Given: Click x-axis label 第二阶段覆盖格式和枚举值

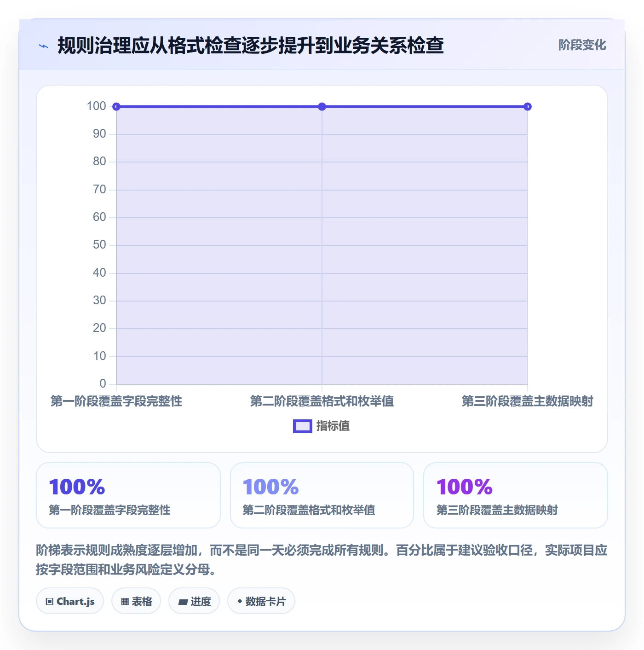Looking at the screenshot, I should point(322,401).
